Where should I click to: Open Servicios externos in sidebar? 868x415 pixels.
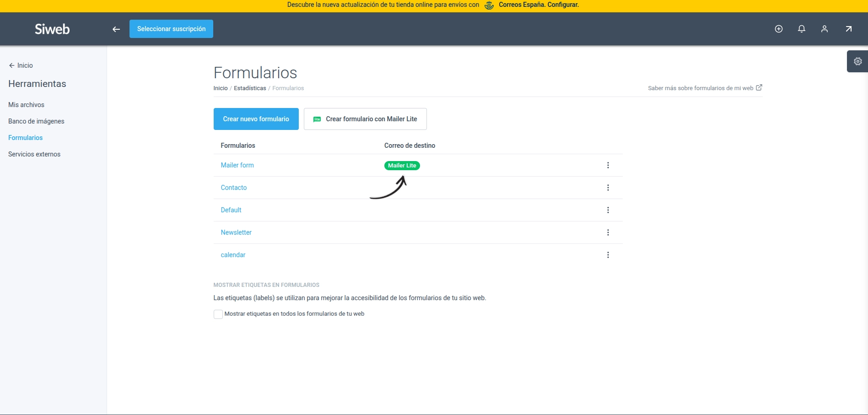(34, 154)
